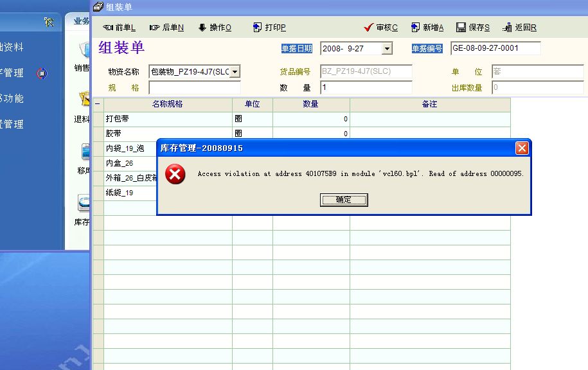The width and height of the screenshot is (588, 370).
Task: Expand the 单据日期 date dropdown
Action: point(387,49)
